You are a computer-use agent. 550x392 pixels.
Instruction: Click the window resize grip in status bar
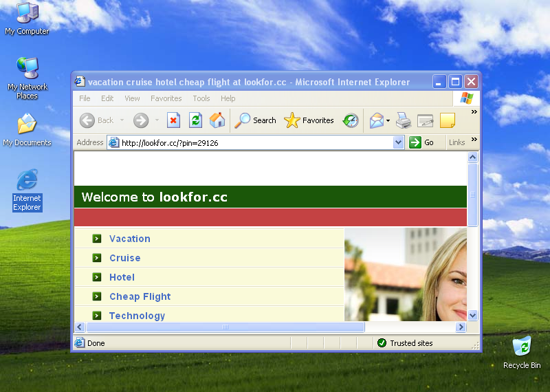[x=475, y=346]
